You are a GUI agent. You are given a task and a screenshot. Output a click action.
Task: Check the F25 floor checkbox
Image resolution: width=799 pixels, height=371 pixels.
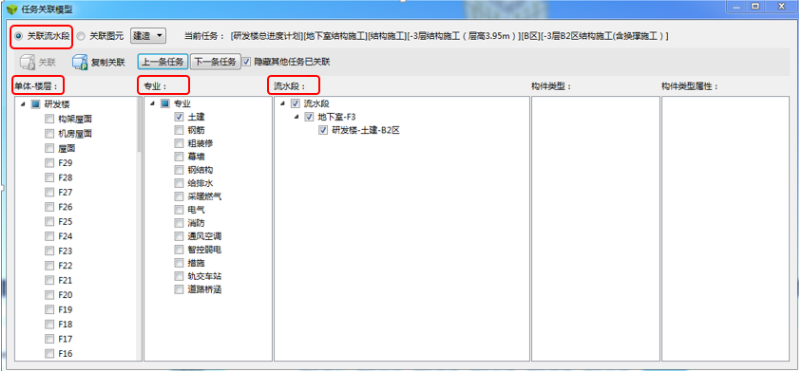coord(49,222)
